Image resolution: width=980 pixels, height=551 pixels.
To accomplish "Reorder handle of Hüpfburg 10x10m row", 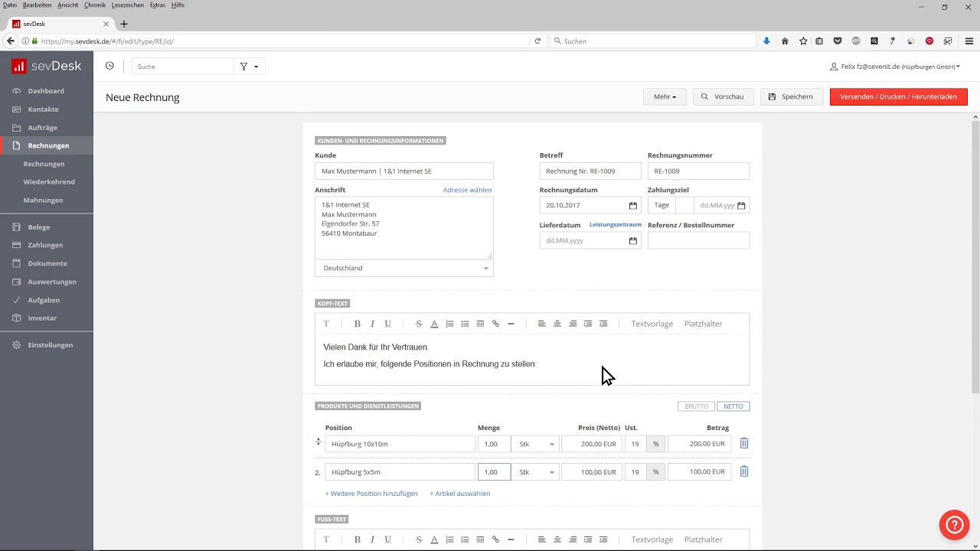I will (x=318, y=442).
